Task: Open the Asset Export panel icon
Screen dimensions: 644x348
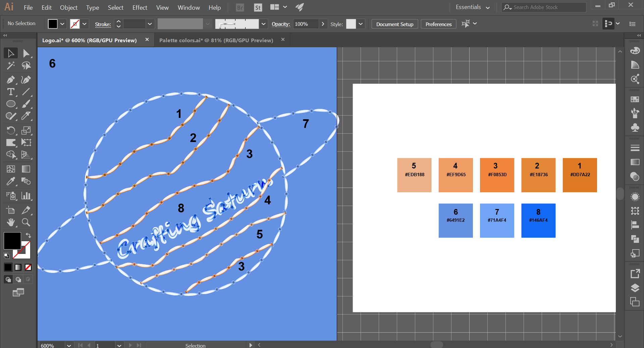Action: pos(635,274)
